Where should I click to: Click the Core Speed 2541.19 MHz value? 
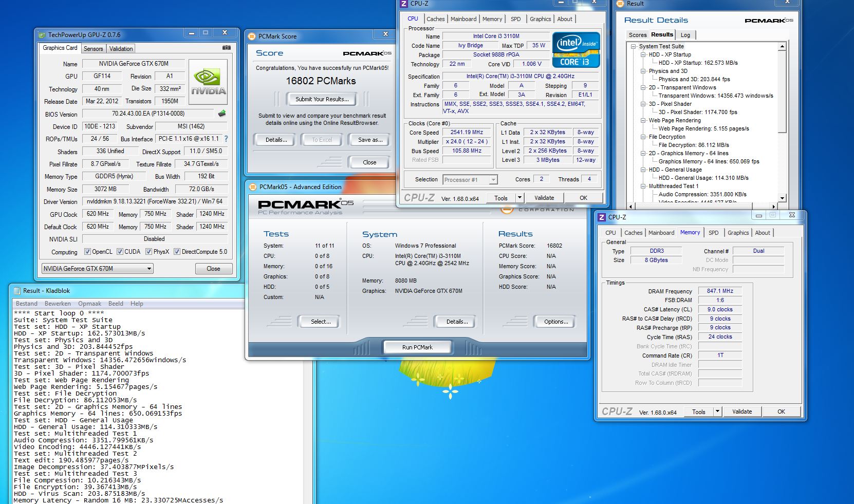coord(467,132)
